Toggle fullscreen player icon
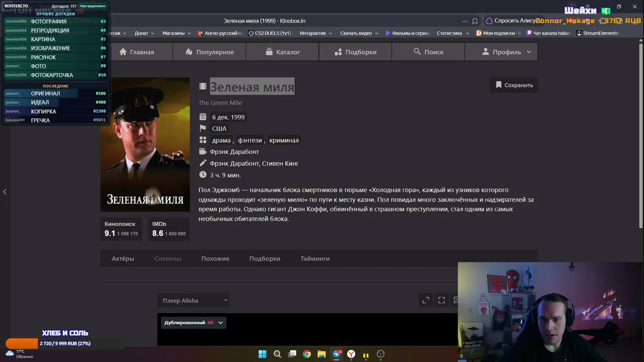Image resolution: width=644 pixels, height=362 pixels. (441, 300)
